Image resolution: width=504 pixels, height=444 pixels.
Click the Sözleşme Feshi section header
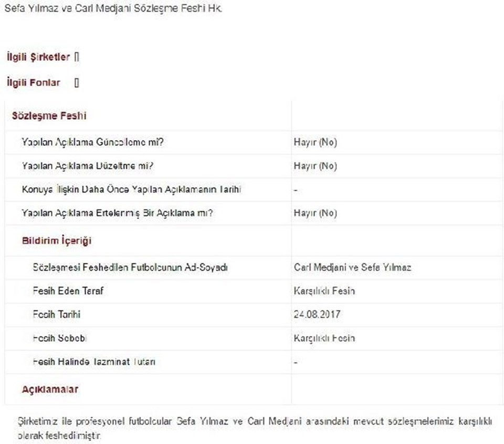[x=49, y=115]
